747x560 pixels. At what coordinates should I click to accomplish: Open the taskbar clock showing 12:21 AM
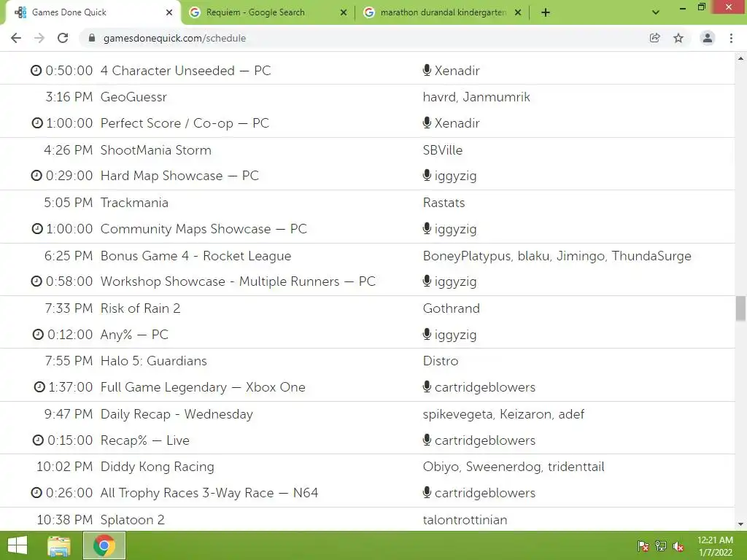(715, 546)
